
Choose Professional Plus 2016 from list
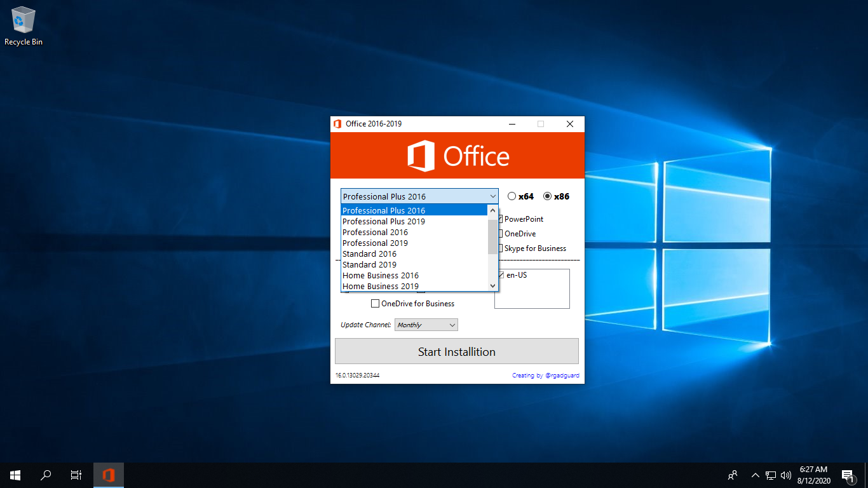[414, 210]
